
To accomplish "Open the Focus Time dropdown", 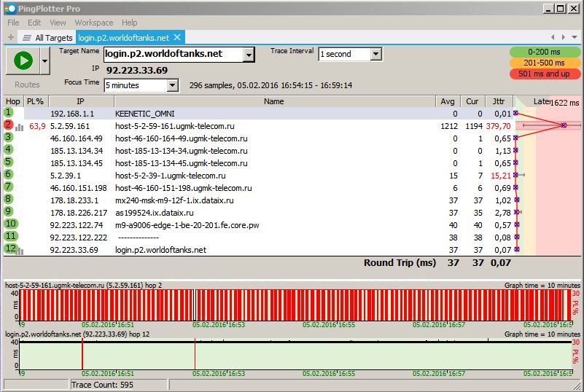I will pyautogui.click(x=172, y=86).
